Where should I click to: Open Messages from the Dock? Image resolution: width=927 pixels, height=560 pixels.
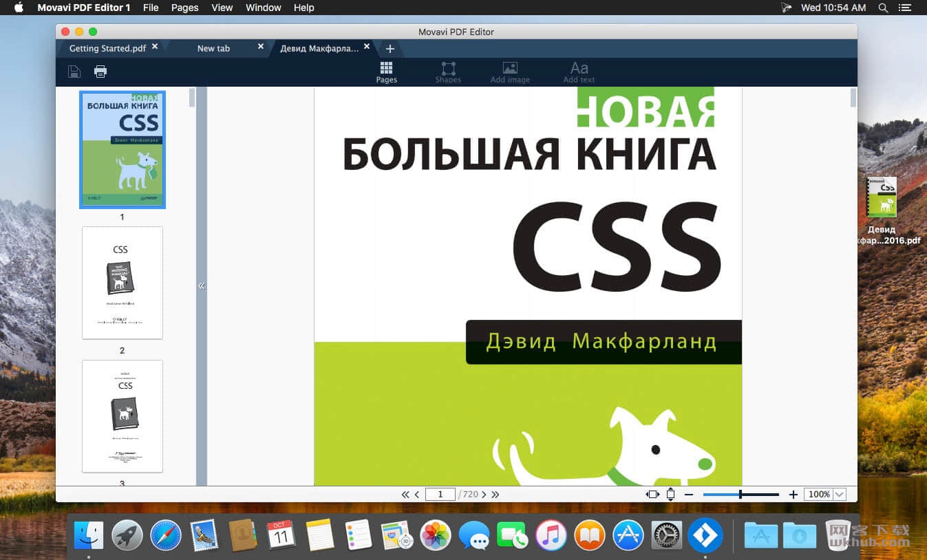click(x=474, y=535)
